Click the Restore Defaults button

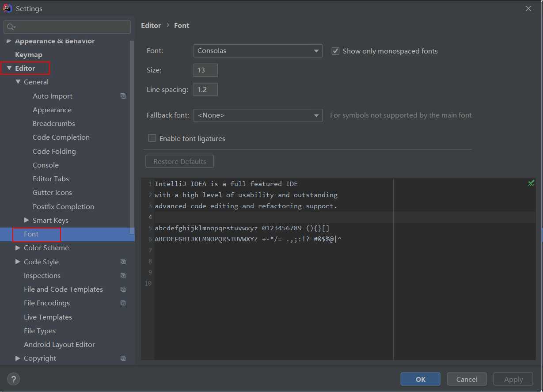coord(179,161)
